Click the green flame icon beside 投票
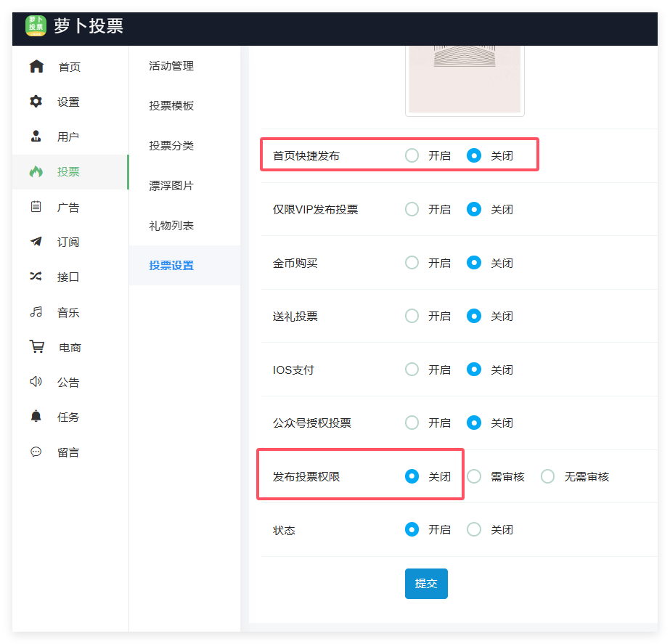The image size is (670, 644). click(x=36, y=171)
